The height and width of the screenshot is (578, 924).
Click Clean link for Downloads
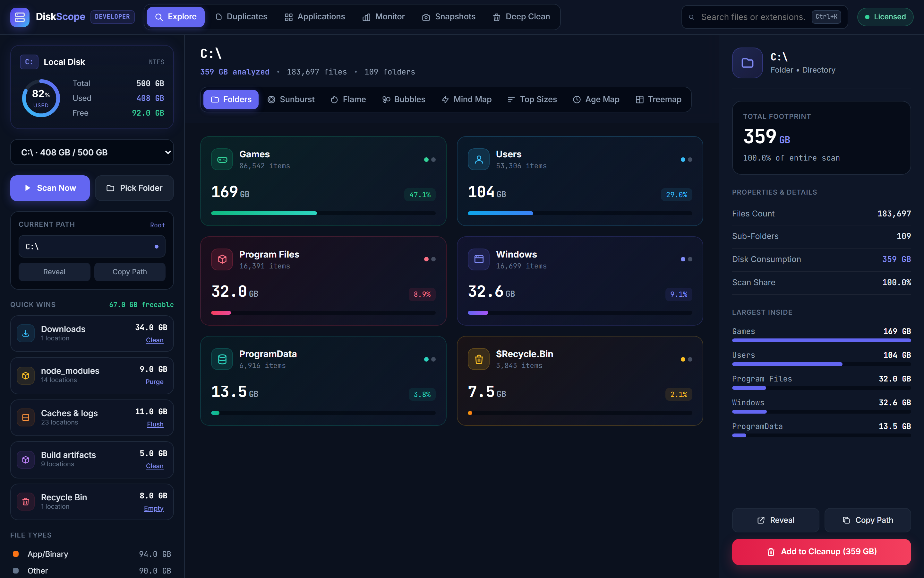click(x=155, y=340)
